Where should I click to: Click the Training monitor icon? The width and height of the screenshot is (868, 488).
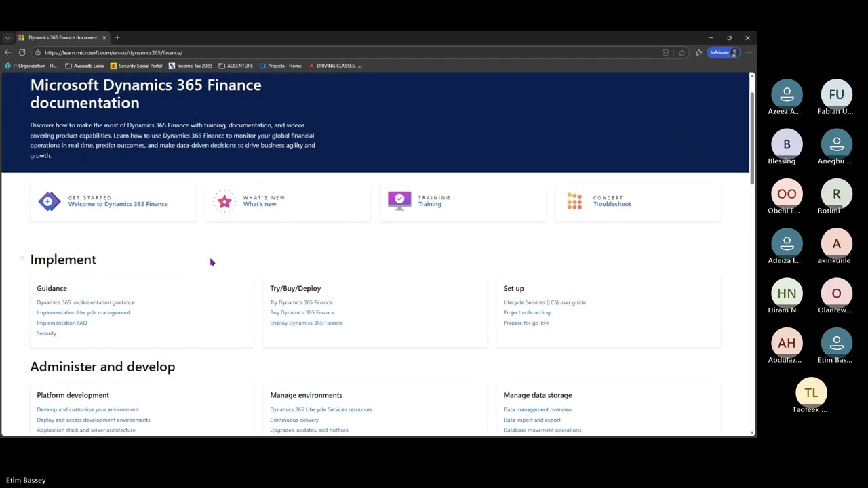tap(399, 201)
